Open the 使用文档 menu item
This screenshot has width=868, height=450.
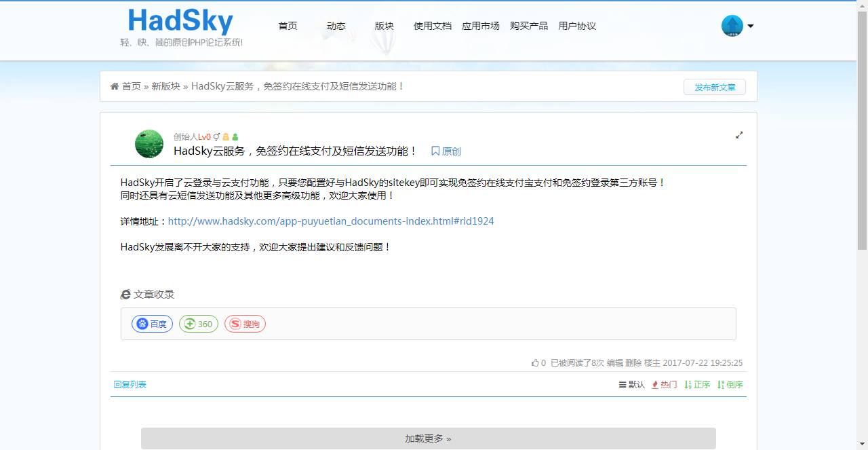[x=433, y=26]
